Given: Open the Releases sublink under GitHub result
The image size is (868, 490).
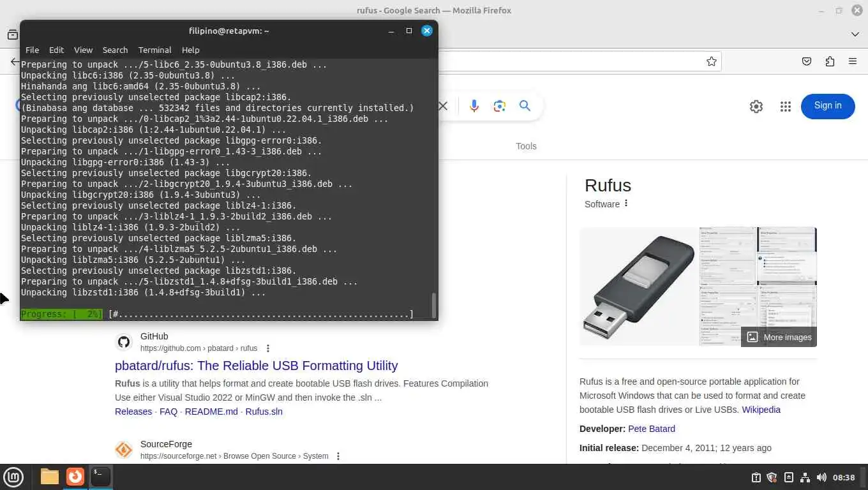Looking at the screenshot, I should pyautogui.click(x=133, y=412).
